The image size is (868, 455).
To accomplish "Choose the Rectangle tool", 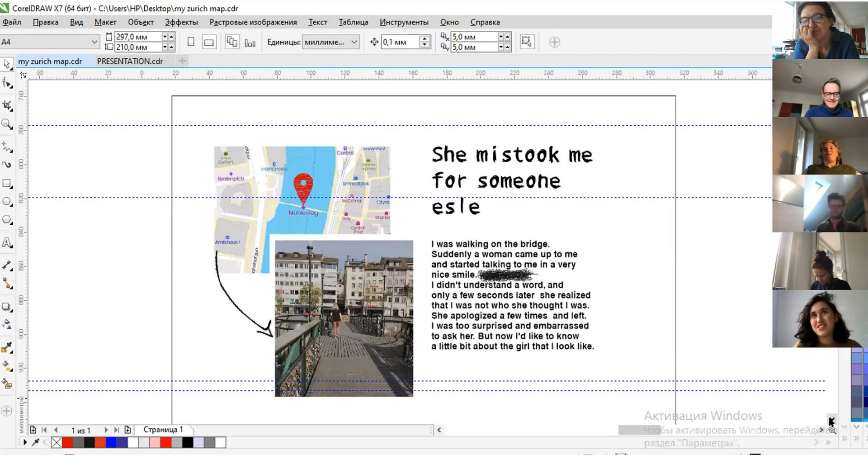I will (x=7, y=184).
